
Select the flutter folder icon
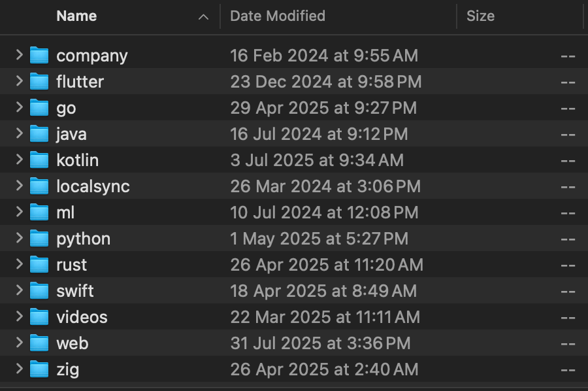[39, 82]
